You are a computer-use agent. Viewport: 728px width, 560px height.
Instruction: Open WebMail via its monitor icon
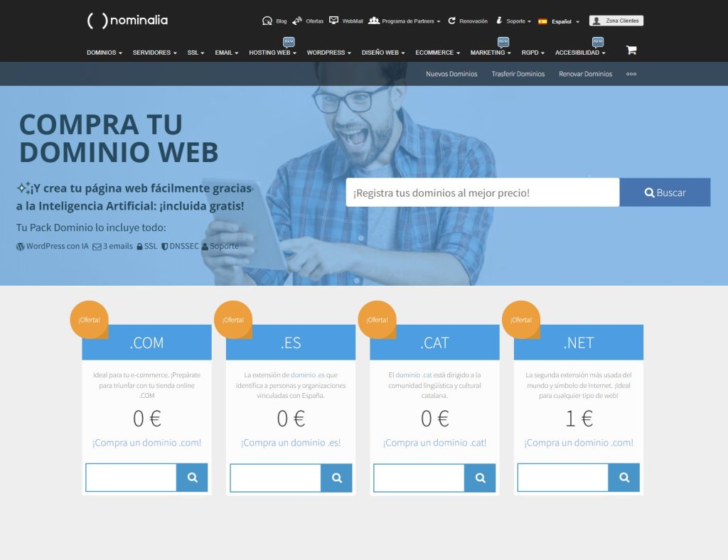pos(333,21)
